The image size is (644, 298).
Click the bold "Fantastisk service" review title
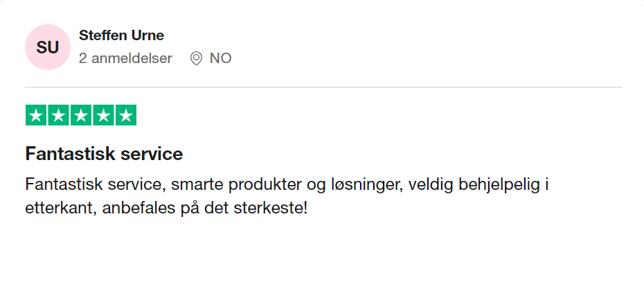click(104, 154)
